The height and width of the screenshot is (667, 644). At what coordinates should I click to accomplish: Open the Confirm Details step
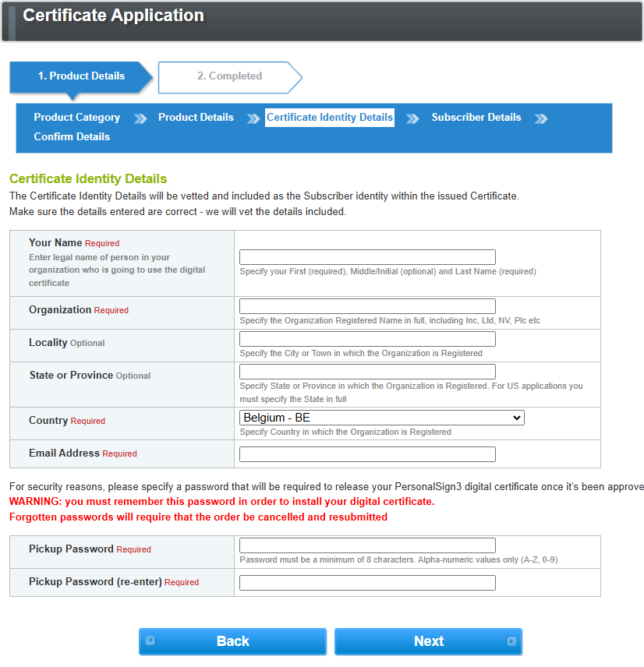click(72, 137)
